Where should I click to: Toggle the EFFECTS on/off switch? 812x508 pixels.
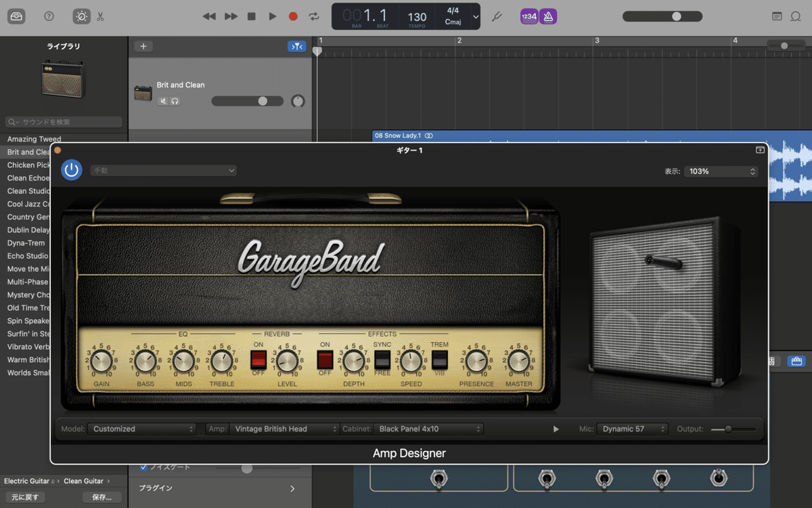[325, 360]
